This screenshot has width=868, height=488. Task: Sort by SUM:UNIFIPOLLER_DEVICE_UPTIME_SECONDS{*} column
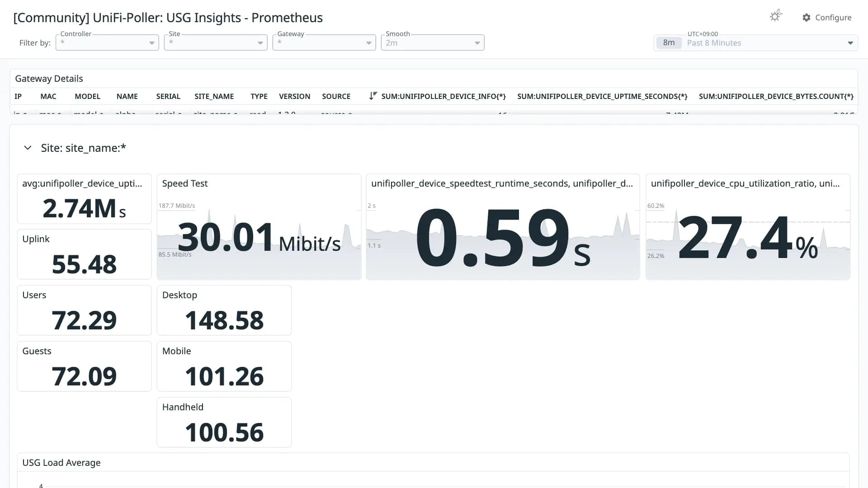602,96
